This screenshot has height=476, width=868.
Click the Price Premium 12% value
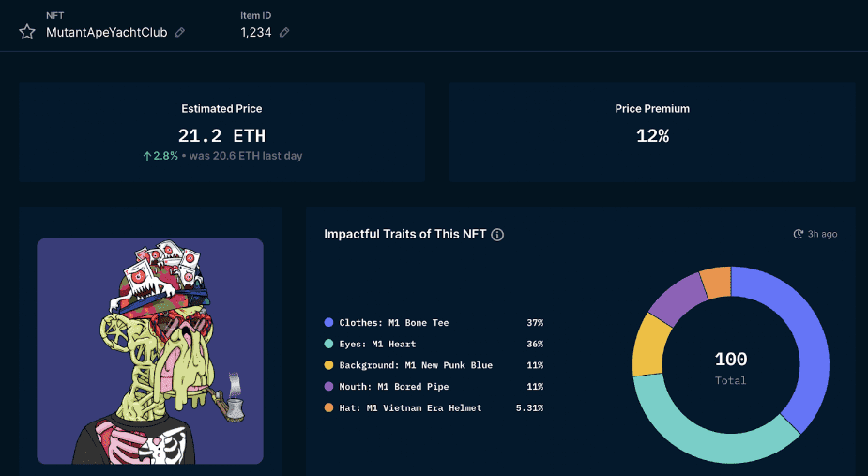[x=652, y=136]
